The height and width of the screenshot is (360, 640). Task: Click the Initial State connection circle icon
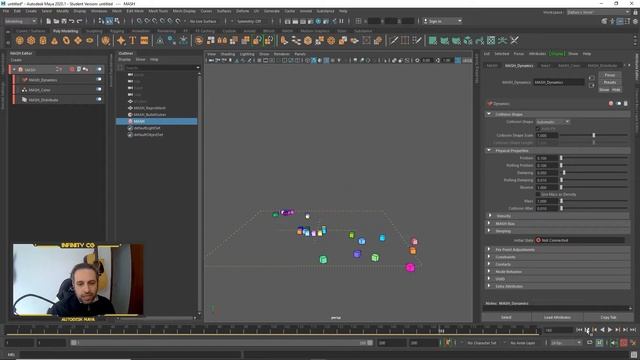538,240
